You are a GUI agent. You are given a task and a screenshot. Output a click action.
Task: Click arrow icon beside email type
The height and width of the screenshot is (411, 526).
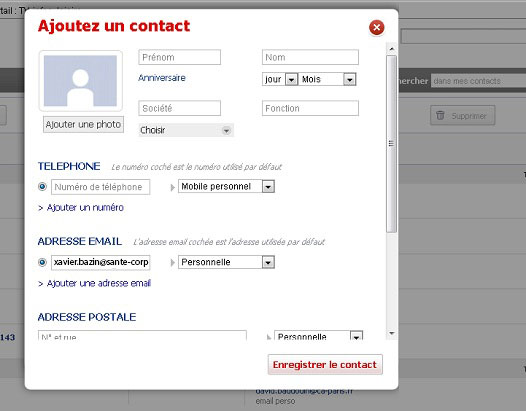(172, 262)
